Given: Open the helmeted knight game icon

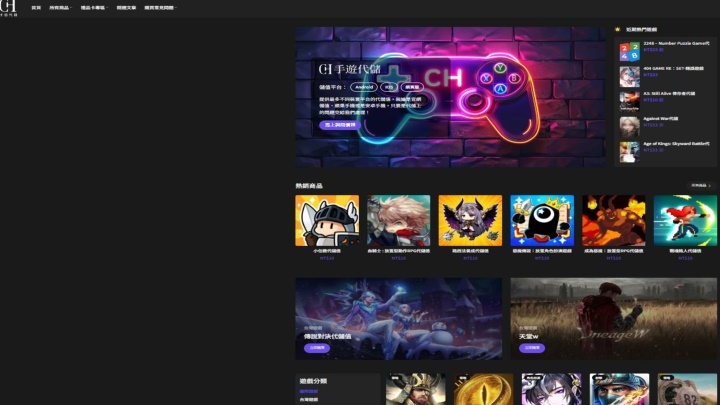Looking at the screenshot, I should point(327,220).
